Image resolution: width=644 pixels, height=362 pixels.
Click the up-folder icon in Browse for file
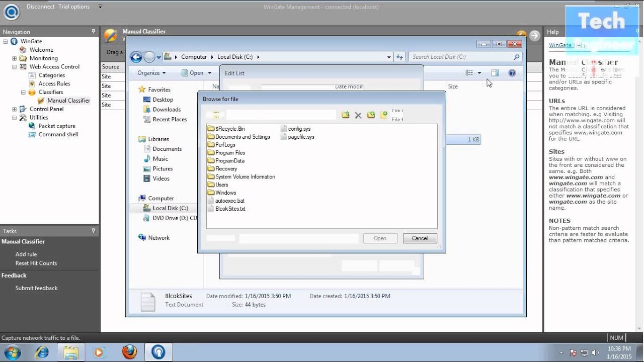point(345,115)
